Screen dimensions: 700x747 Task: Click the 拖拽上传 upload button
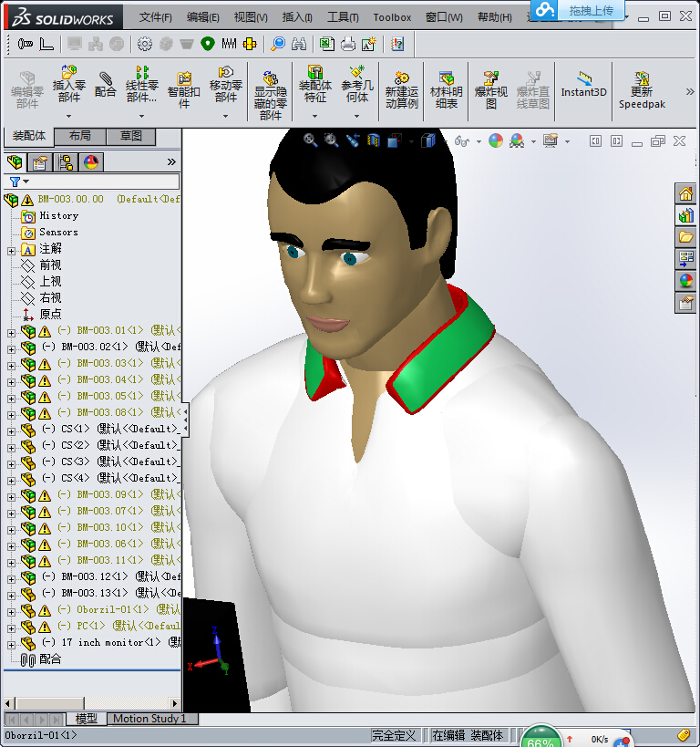click(591, 10)
